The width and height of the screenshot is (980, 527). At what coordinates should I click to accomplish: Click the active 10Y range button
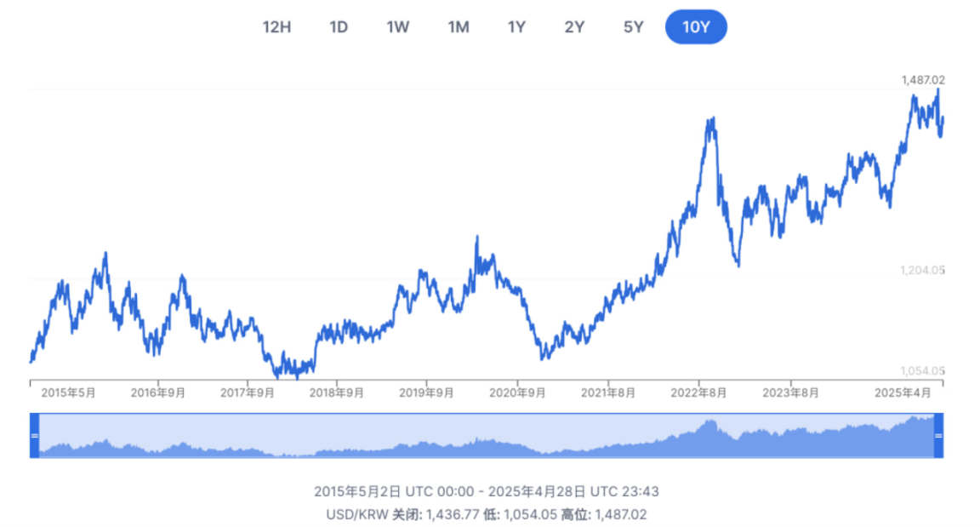coord(696,26)
